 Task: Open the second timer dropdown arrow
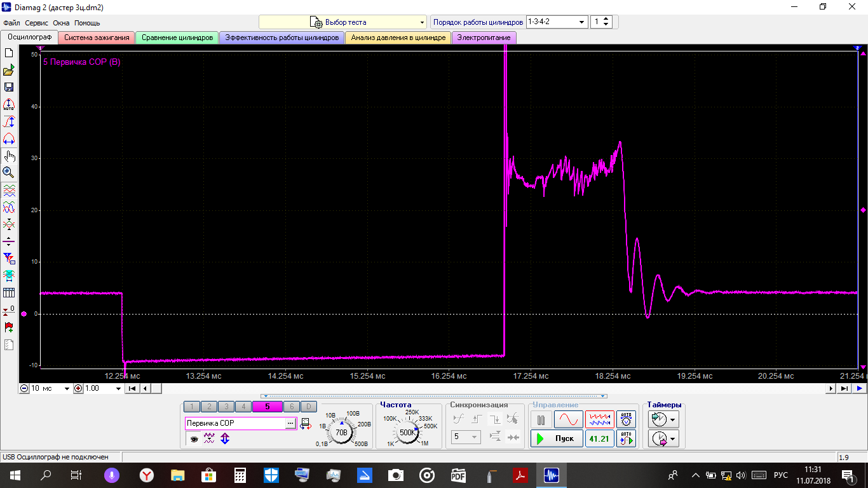(672, 438)
